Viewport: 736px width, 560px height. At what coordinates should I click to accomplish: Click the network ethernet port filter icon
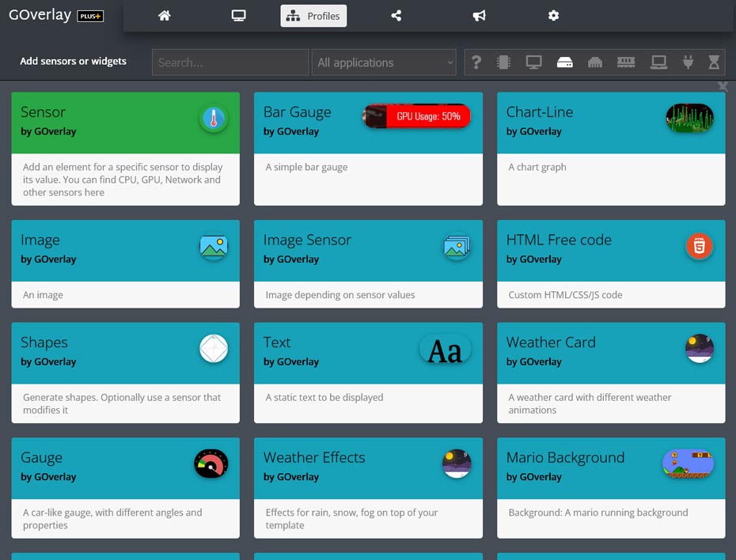(x=595, y=62)
